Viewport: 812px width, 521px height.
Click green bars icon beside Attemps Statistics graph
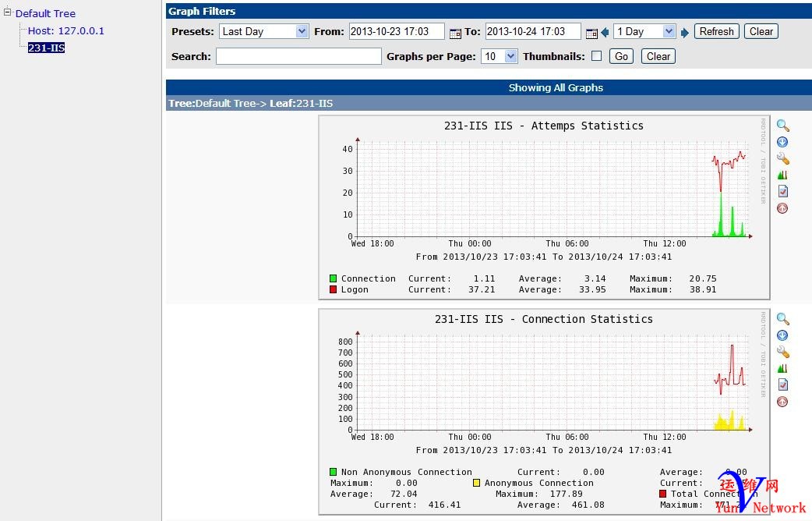point(782,175)
